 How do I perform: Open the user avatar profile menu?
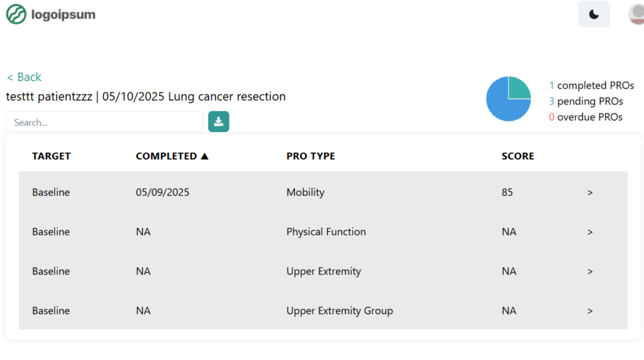(636, 14)
